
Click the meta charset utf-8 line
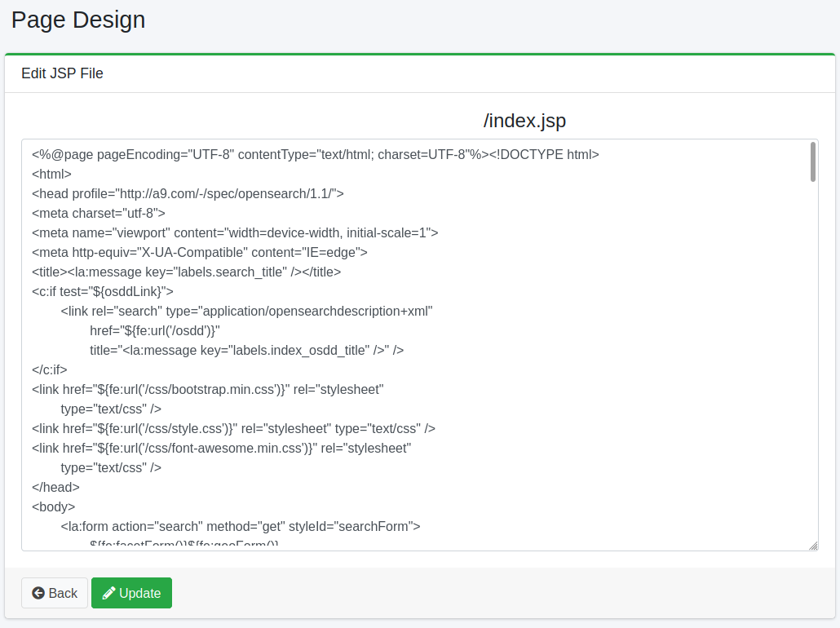98,213
